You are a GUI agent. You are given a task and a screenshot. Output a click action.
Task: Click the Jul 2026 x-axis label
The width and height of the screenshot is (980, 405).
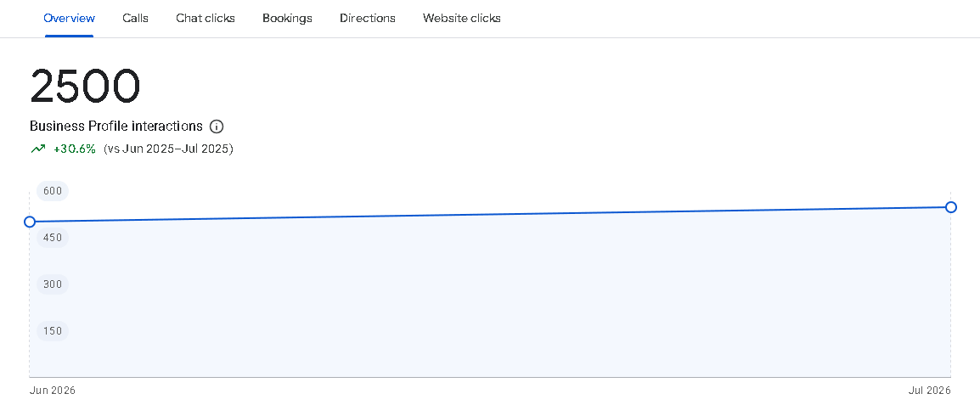(x=929, y=391)
